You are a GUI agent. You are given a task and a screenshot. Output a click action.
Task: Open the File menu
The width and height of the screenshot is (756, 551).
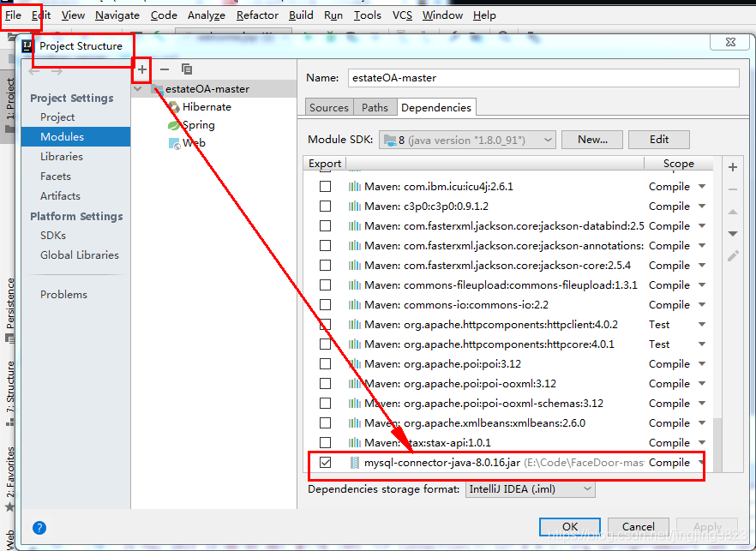coord(13,15)
